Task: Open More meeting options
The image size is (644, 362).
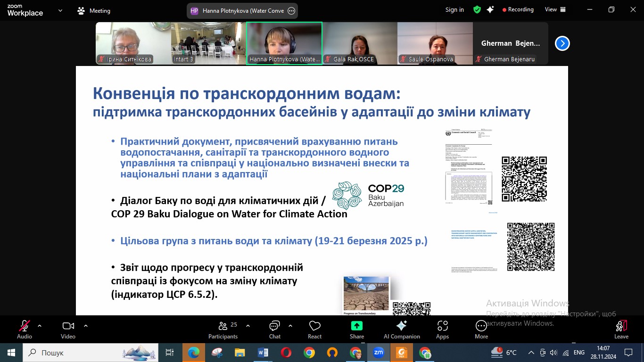Action: 481,329
